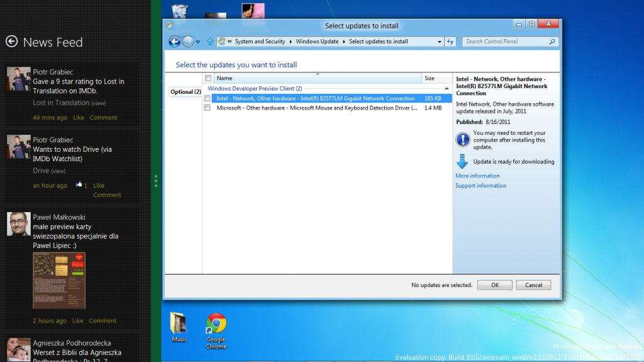Check the Intel Gigabit Network Connection update
This screenshot has height=362, width=644.
point(208,98)
